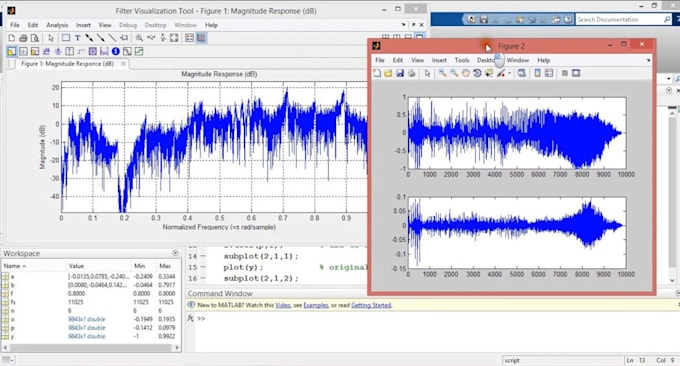Expand Brush color dropdown arrow in Figure 2
This screenshot has height=366, width=680.
pyautogui.click(x=509, y=73)
